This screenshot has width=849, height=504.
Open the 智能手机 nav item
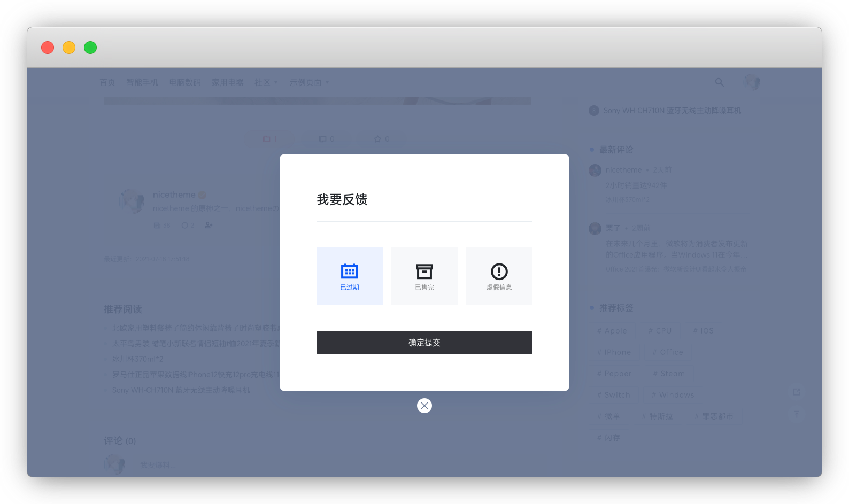tap(142, 82)
